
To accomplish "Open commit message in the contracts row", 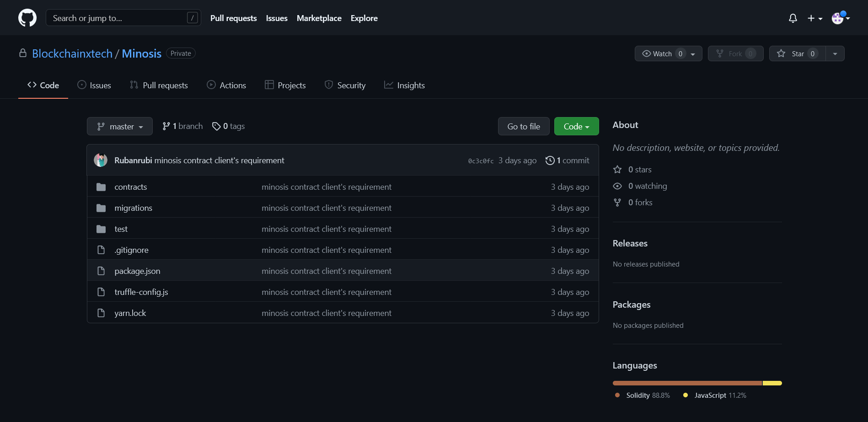I will 327,187.
